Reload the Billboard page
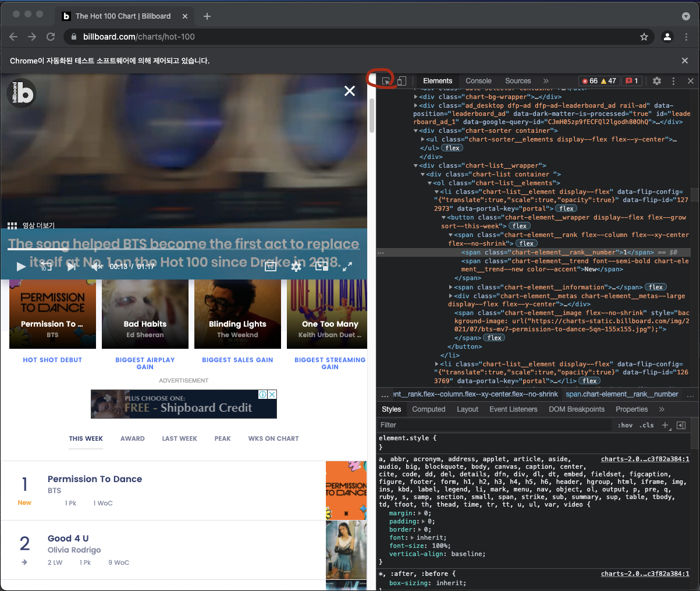 [x=51, y=37]
